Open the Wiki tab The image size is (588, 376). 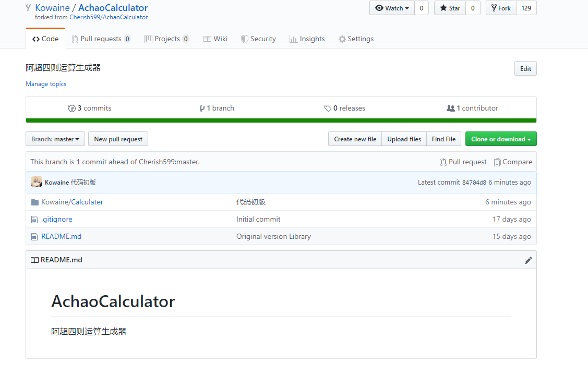215,39
